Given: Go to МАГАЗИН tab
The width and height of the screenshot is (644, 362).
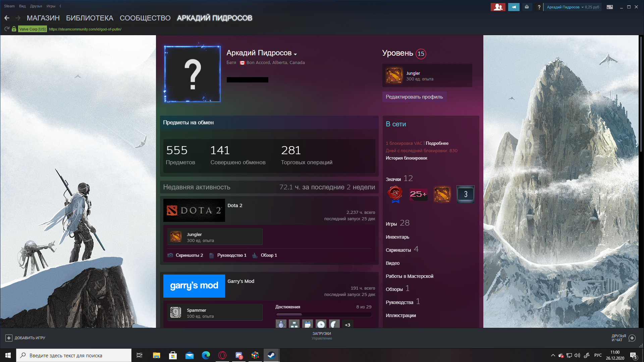Looking at the screenshot, I should (43, 18).
